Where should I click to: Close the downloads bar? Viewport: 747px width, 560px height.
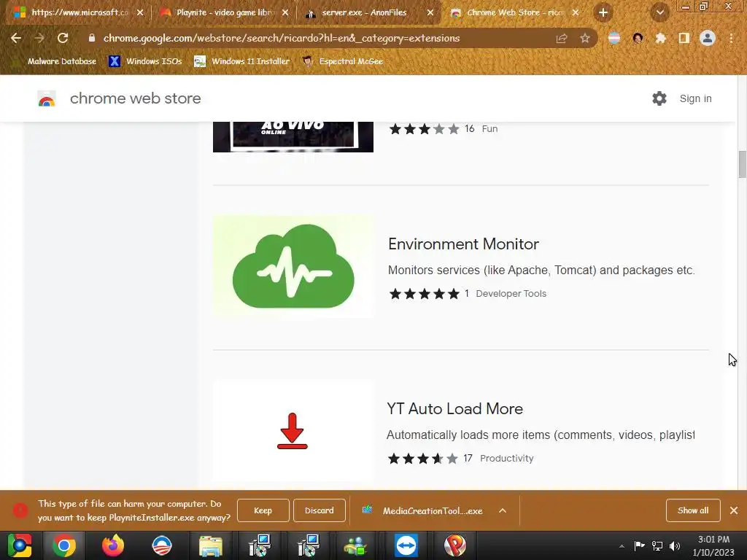[x=734, y=510]
